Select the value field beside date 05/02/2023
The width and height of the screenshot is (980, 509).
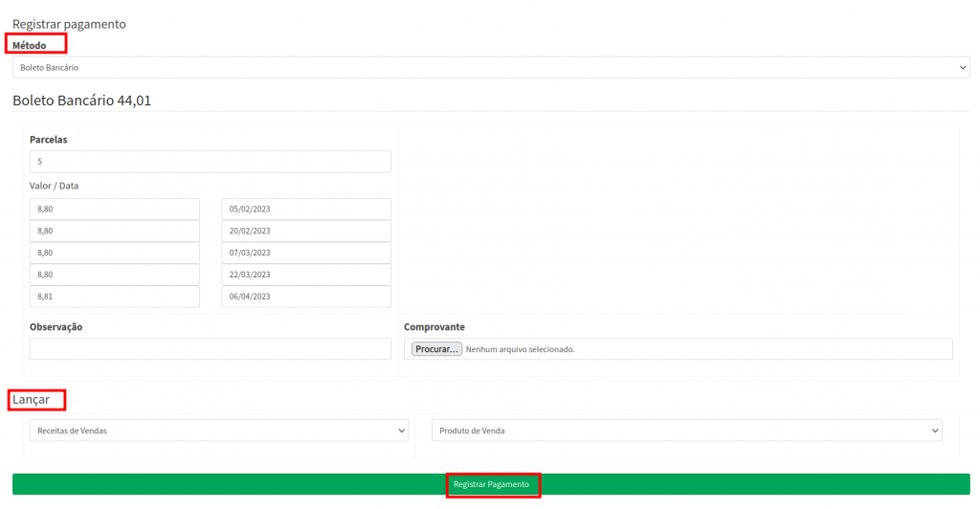[x=115, y=209]
